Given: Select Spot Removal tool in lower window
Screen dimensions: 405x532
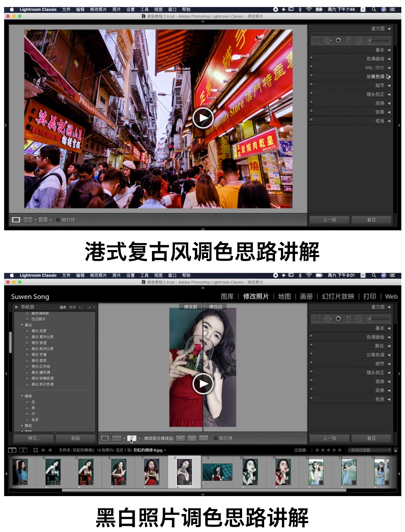Looking at the screenshot, I should [328, 319].
